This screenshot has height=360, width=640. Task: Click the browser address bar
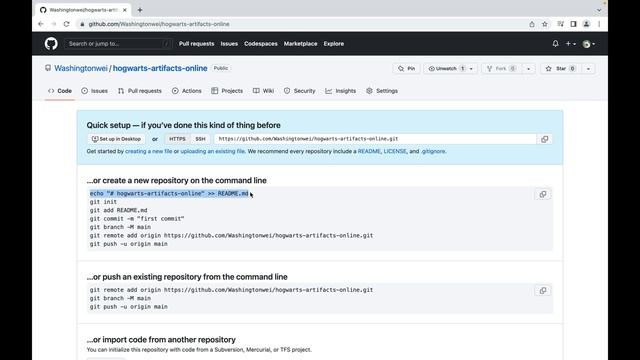[302, 24]
